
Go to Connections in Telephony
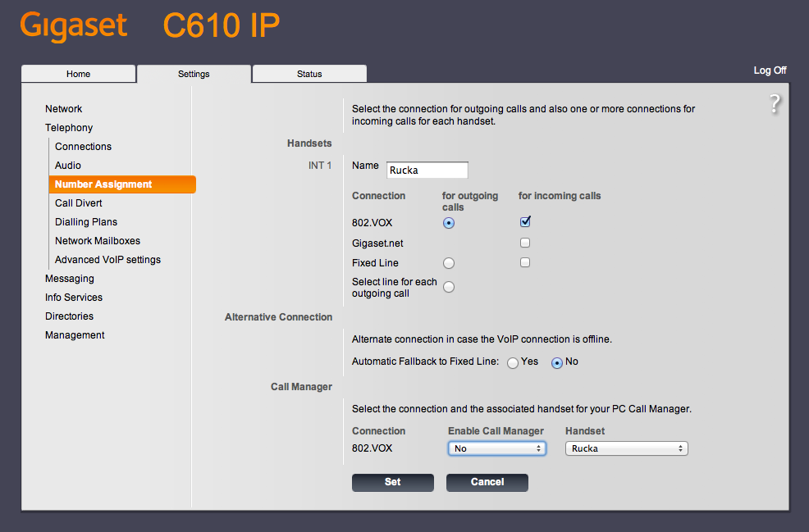tap(83, 147)
